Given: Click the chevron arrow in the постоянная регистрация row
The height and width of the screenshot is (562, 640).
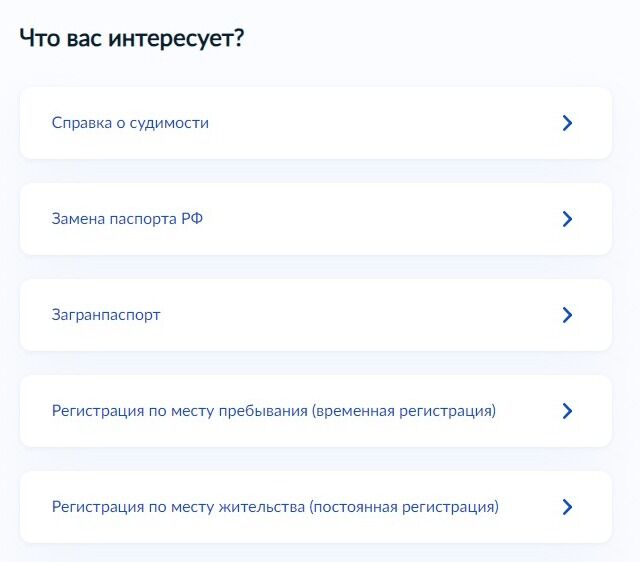Looking at the screenshot, I should (x=567, y=506).
